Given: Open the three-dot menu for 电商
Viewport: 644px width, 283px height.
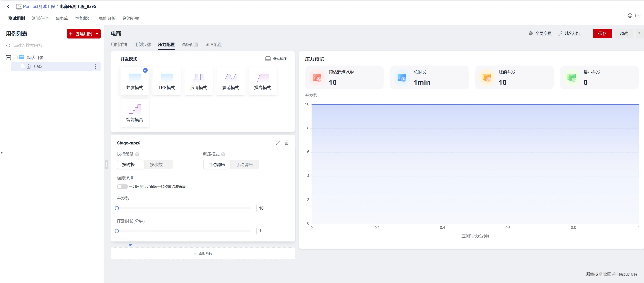Looking at the screenshot, I should point(95,67).
